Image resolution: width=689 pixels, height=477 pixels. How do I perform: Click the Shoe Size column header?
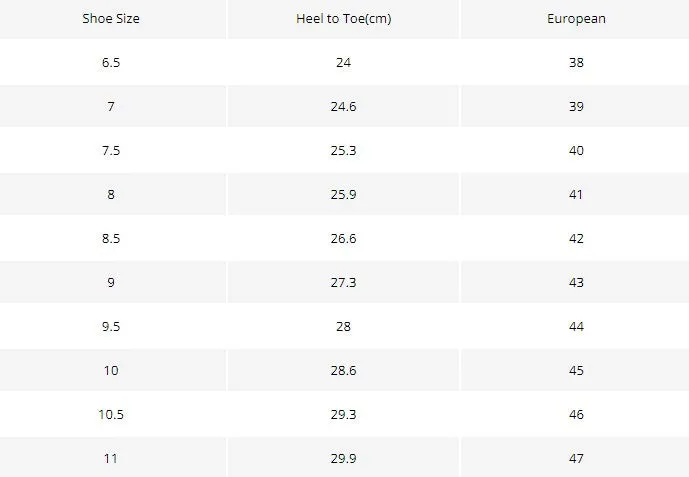111,18
